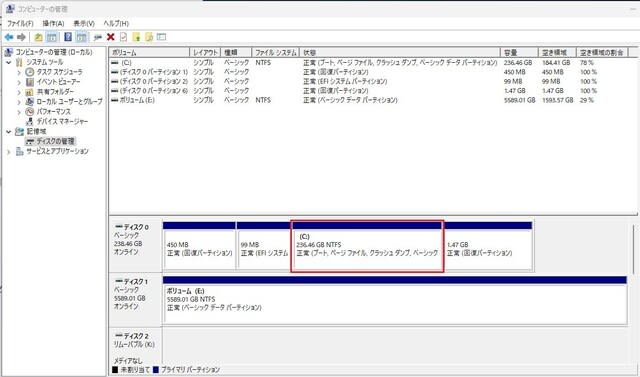Select the (C:) 236.46 GB NTFS partition block
Screen dimensions: 640x377
367,246
